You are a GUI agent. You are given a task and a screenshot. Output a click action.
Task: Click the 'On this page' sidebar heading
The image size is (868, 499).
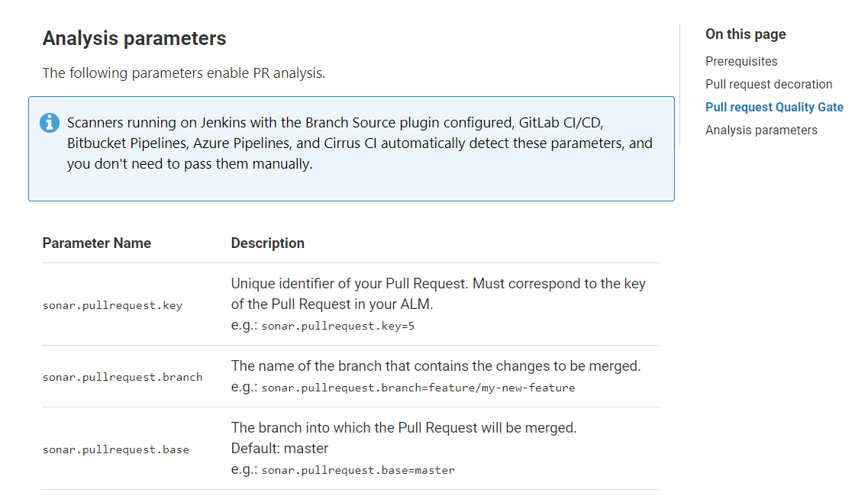[x=745, y=34]
